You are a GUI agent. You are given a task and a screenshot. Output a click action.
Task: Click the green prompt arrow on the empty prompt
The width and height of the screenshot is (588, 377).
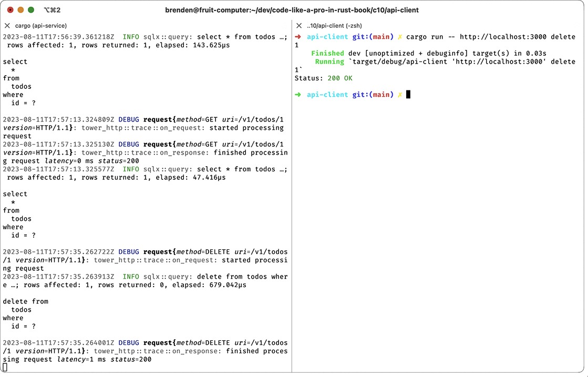pyautogui.click(x=298, y=95)
